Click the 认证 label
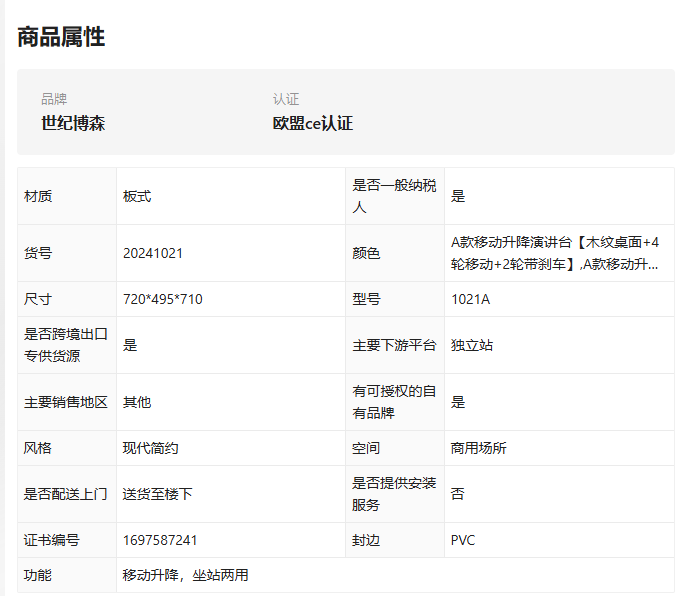The width and height of the screenshot is (680, 596). click(x=286, y=99)
